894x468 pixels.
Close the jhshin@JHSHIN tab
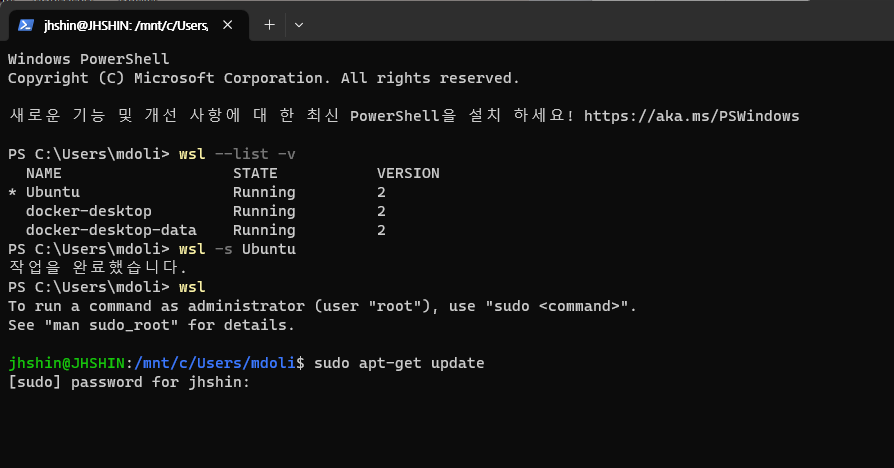(227, 25)
